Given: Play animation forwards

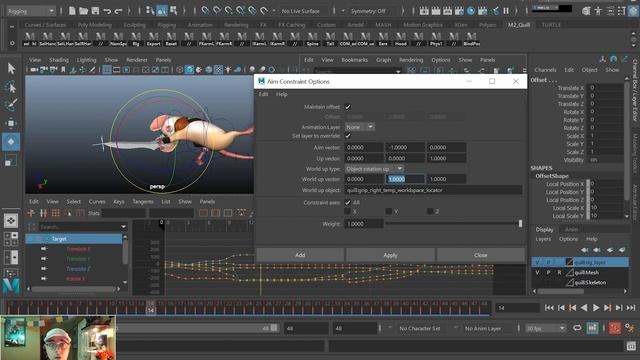Looking at the screenshot, I should click(596, 308).
